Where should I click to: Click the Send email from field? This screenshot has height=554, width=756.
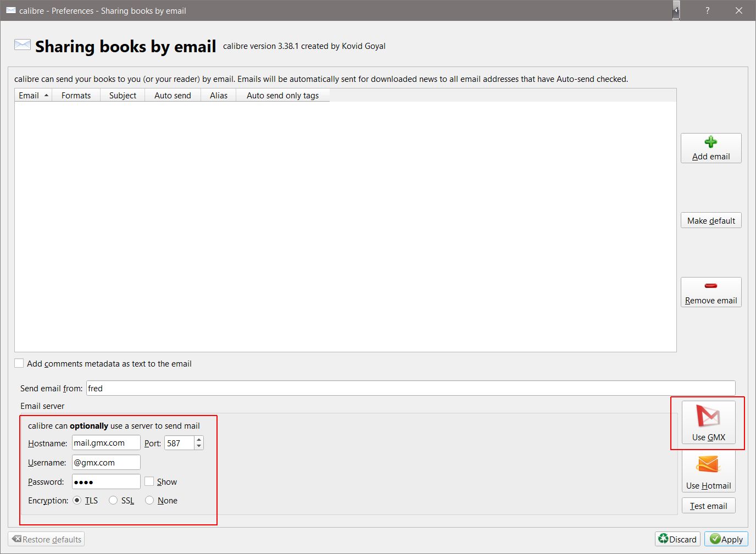(410, 388)
